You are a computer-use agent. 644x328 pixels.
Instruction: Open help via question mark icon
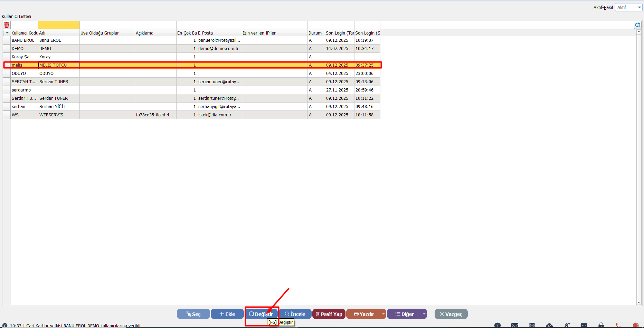tap(497, 325)
